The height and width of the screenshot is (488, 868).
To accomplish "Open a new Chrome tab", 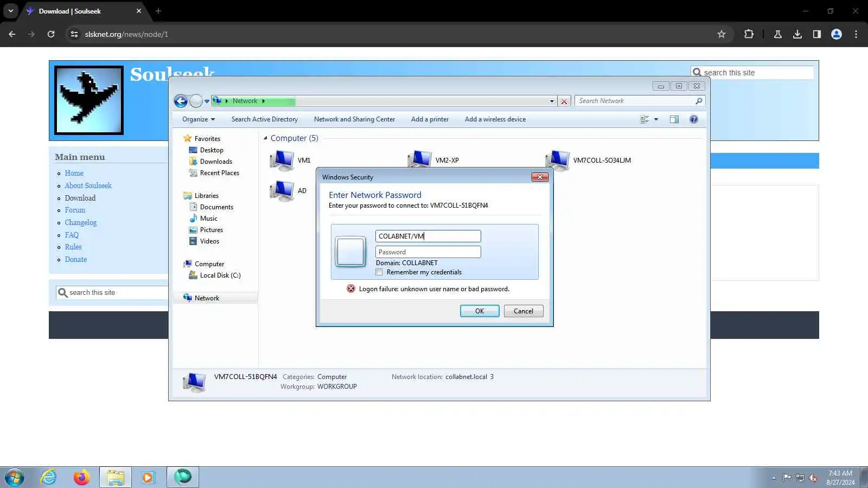I will (x=158, y=11).
